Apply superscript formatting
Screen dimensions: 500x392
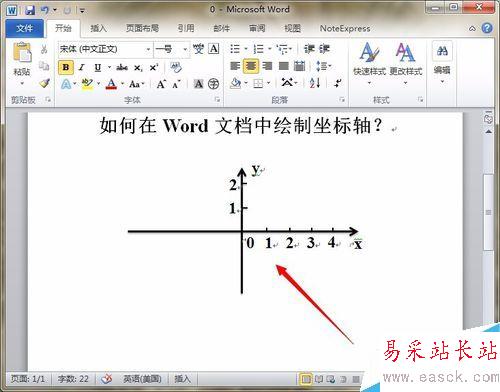154,68
